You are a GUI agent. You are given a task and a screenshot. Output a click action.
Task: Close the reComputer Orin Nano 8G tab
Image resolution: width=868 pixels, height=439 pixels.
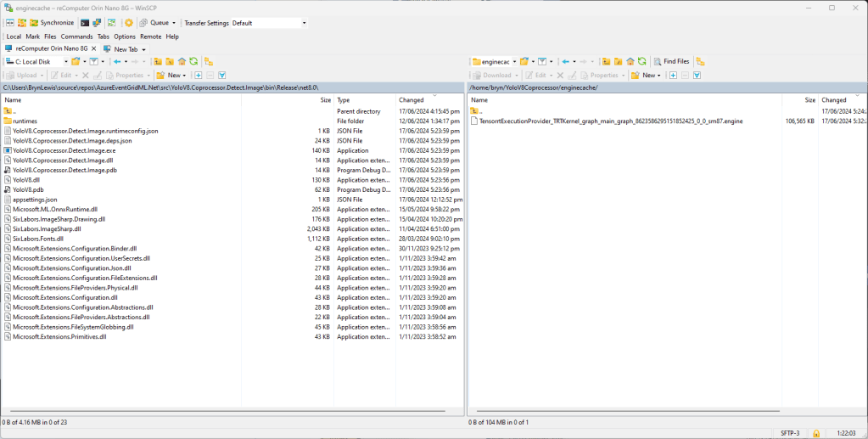click(94, 49)
